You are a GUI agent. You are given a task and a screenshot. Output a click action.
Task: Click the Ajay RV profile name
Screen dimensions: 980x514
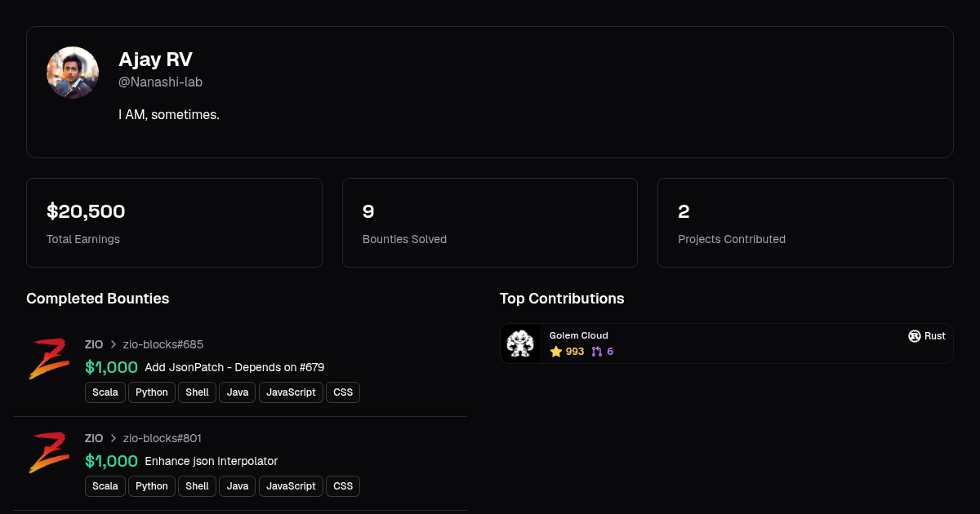click(x=155, y=60)
